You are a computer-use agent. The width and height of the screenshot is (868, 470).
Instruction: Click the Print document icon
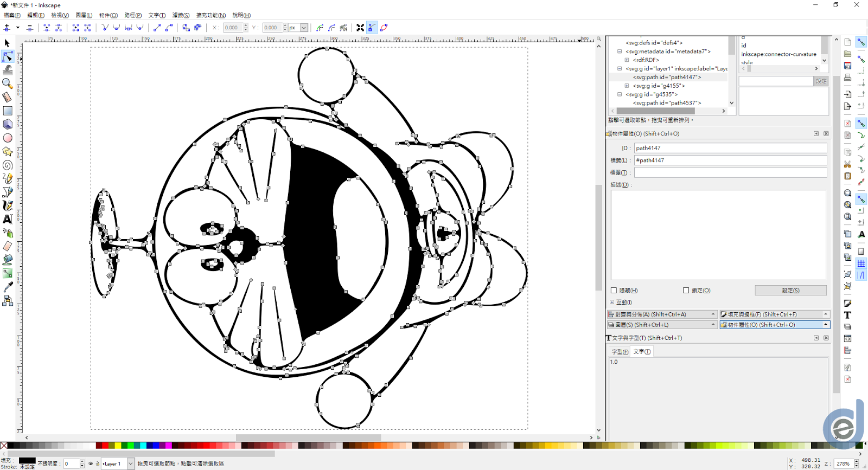[847, 78]
